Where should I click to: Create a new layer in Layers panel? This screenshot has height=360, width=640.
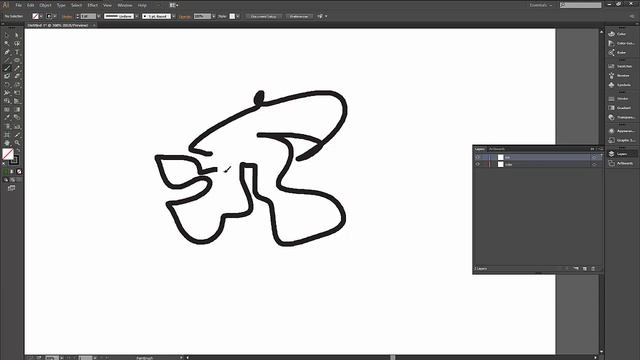coord(584,269)
